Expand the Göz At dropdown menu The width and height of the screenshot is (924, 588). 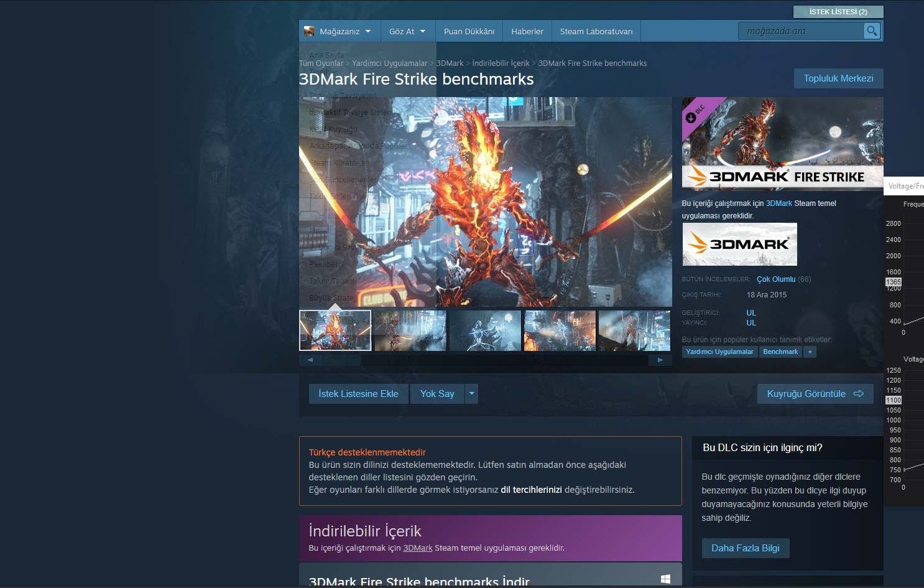click(x=407, y=31)
